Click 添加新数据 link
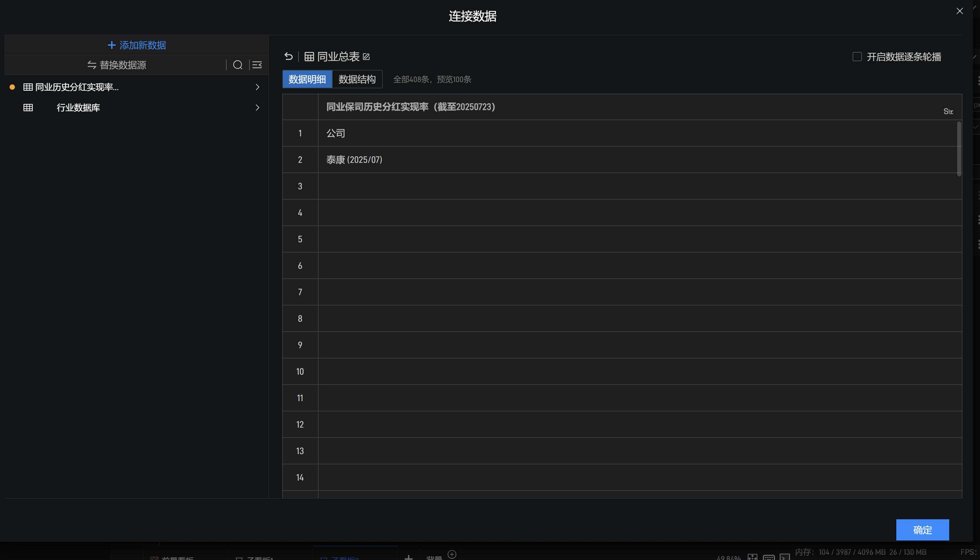980x560 pixels. (x=143, y=45)
